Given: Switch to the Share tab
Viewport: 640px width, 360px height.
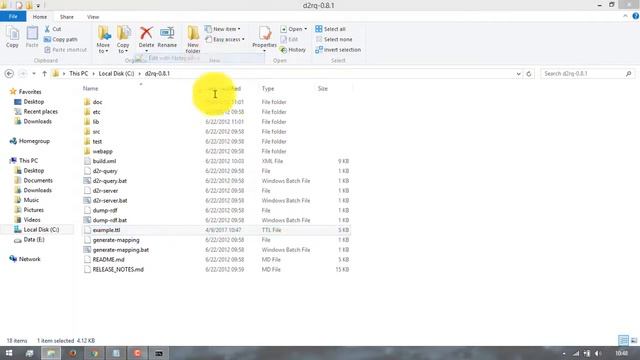Looking at the screenshot, I should point(67,17).
